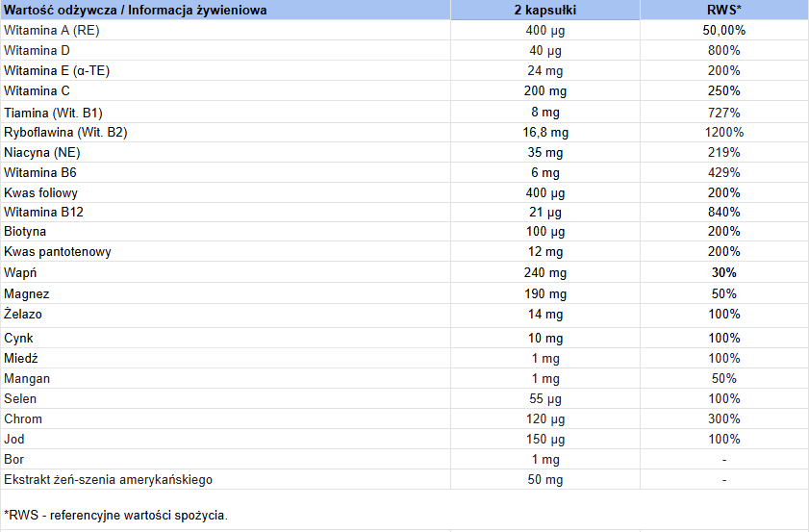Image resolution: width=809 pixels, height=532 pixels.
Task: Click the '50,00%' value for Witamina A
Action: pos(724,31)
